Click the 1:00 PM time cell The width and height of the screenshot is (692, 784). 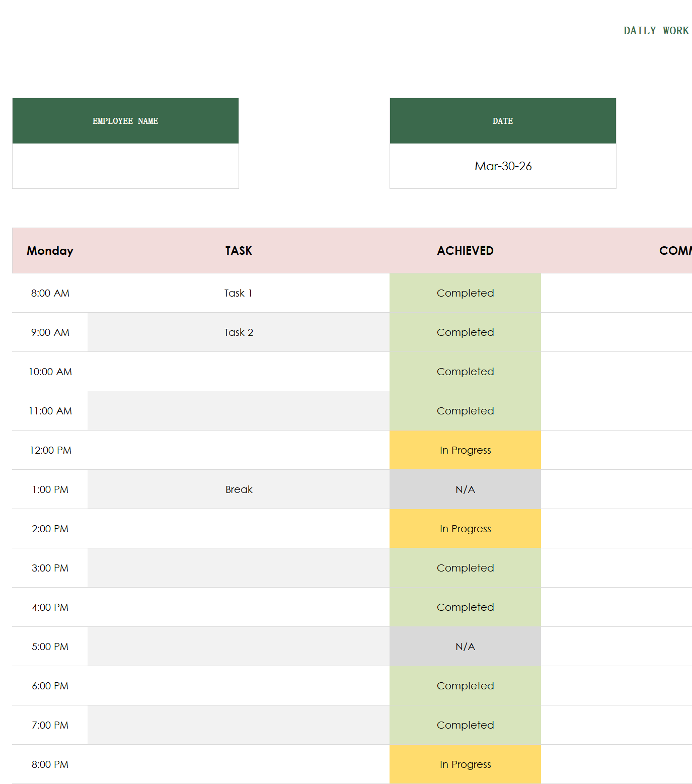point(50,489)
